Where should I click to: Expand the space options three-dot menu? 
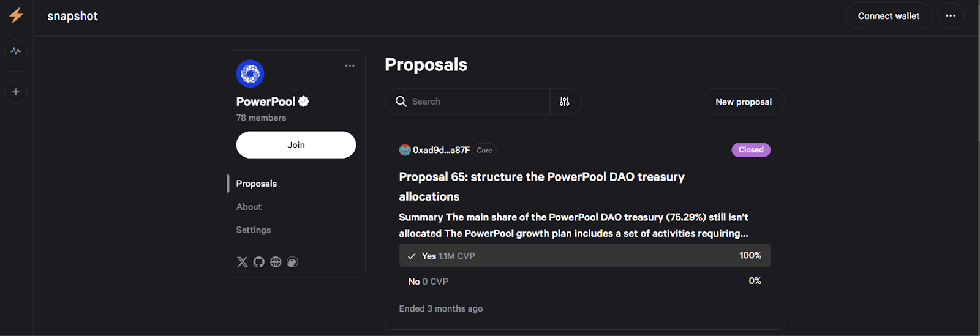click(x=350, y=65)
